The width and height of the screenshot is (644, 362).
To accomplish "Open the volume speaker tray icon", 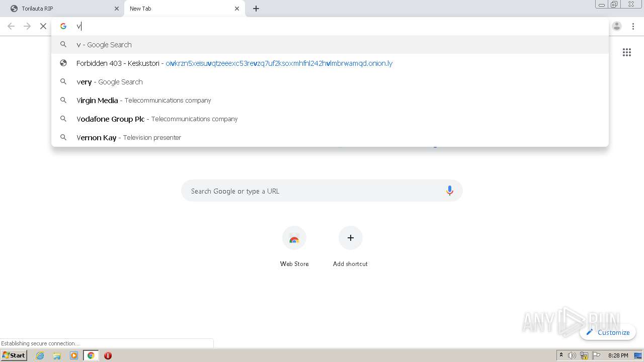I will (572, 355).
